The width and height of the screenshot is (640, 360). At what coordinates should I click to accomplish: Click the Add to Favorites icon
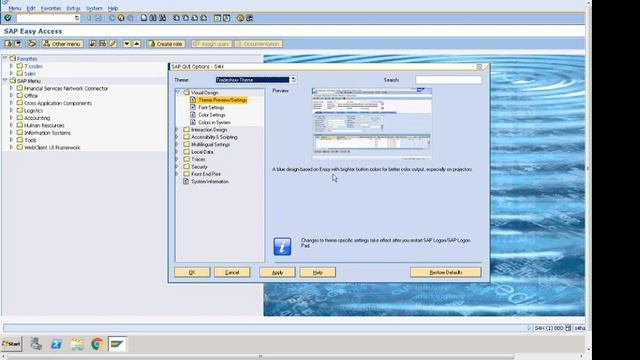point(93,44)
